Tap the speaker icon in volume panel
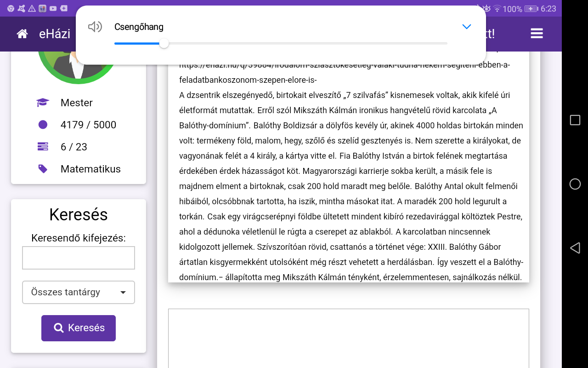588x368 pixels. tap(95, 27)
